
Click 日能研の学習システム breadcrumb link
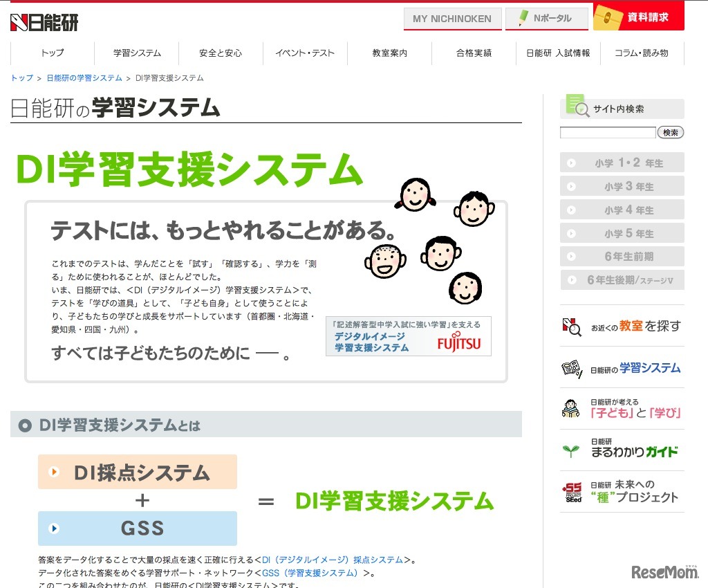(84, 78)
